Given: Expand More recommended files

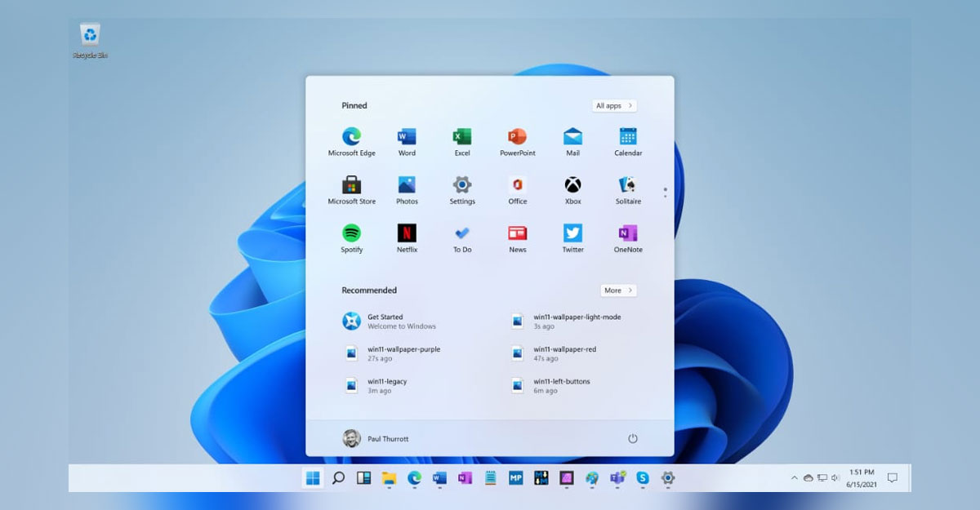Looking at the screenshot, I should (x=617, y=290).
